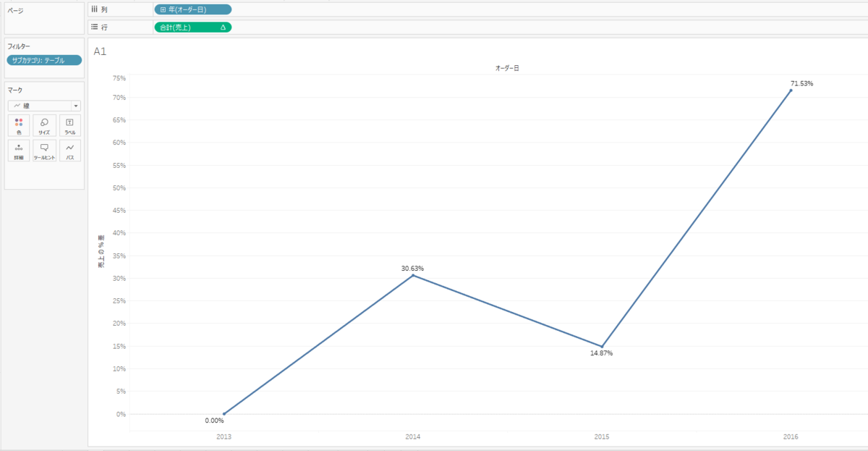Open the 詳細 (Detail) marks shelf
Image resolution: width=868 pixels, height=451 pixels.
[18, 150]
